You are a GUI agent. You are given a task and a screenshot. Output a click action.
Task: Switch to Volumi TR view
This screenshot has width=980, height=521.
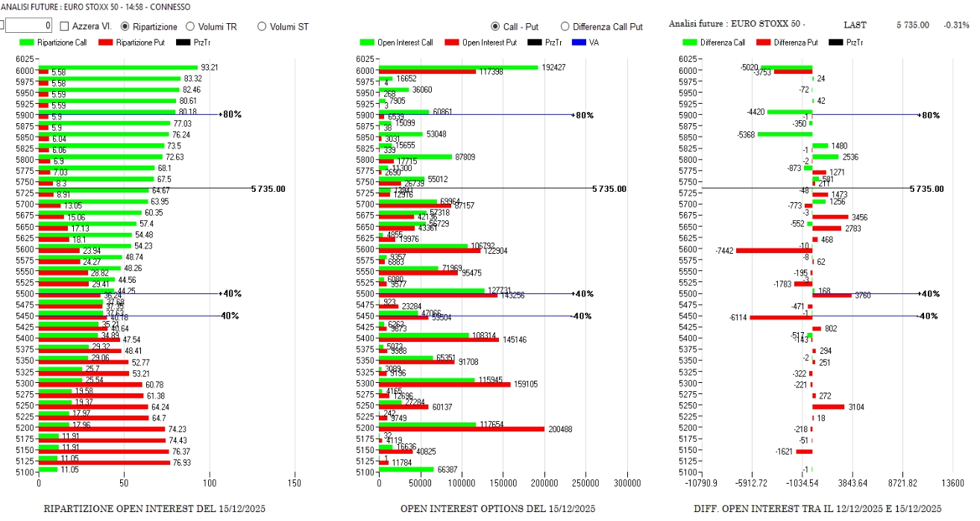pyautogui.click(x=190, y=26)
